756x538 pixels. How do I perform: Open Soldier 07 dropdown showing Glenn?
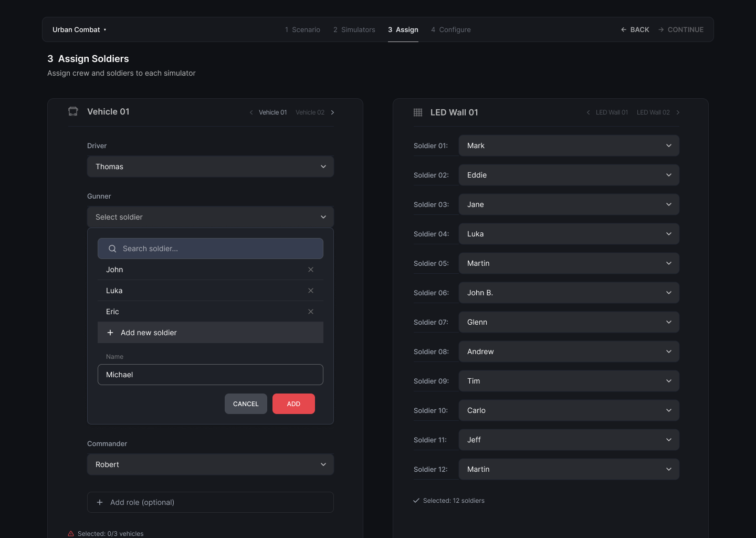[569, 322]
